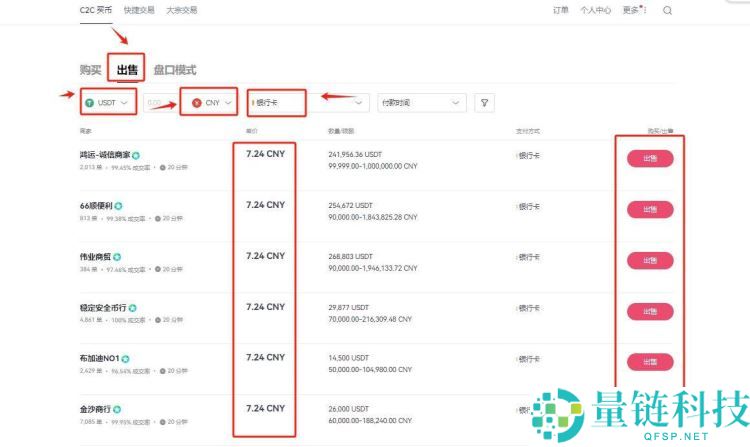Click 7.24 CNY price for 鸿运-诚信商家
750x447 pixels.
coord(265,154)
